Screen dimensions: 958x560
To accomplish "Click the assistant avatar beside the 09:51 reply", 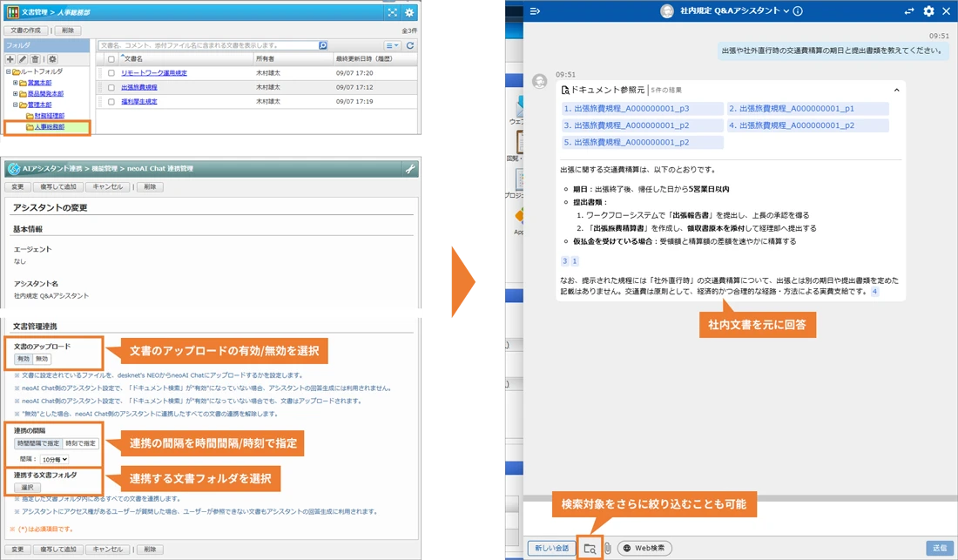I will coord(539,81).
